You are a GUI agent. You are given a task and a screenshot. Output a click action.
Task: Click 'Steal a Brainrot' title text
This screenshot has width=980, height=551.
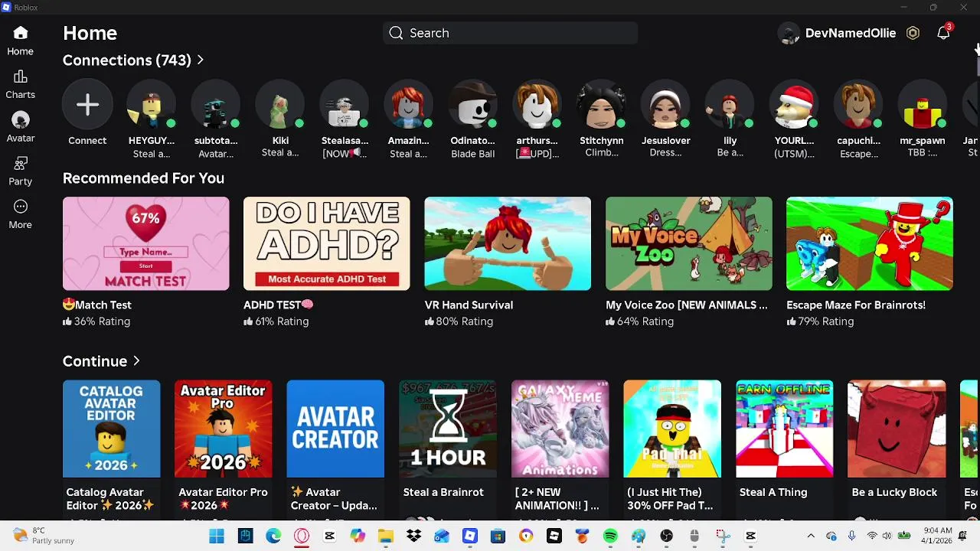tap(443, 492)
